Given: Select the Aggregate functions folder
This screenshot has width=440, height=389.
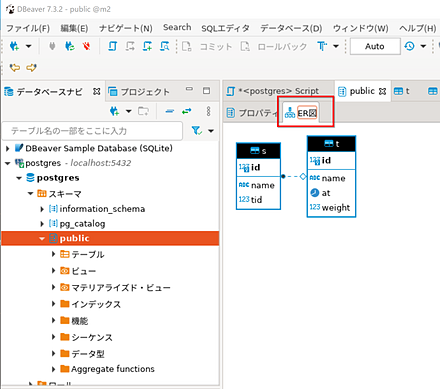Looking at the screenshot, I should click(x=113, y=369).
